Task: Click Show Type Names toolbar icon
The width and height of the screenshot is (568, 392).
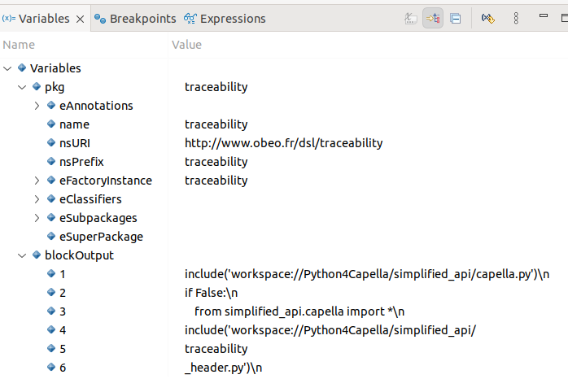Action: (412, 18)
